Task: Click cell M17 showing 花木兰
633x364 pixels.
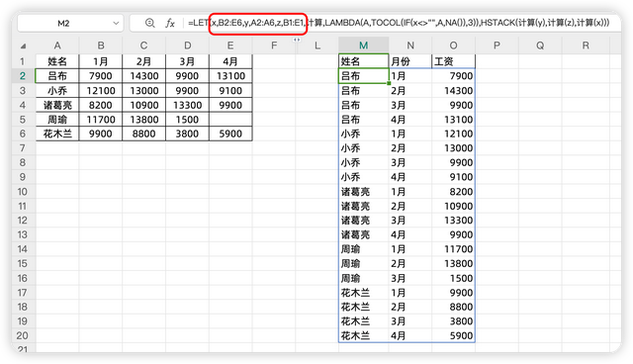Action: pyautogui.click(x=363, y=292)
